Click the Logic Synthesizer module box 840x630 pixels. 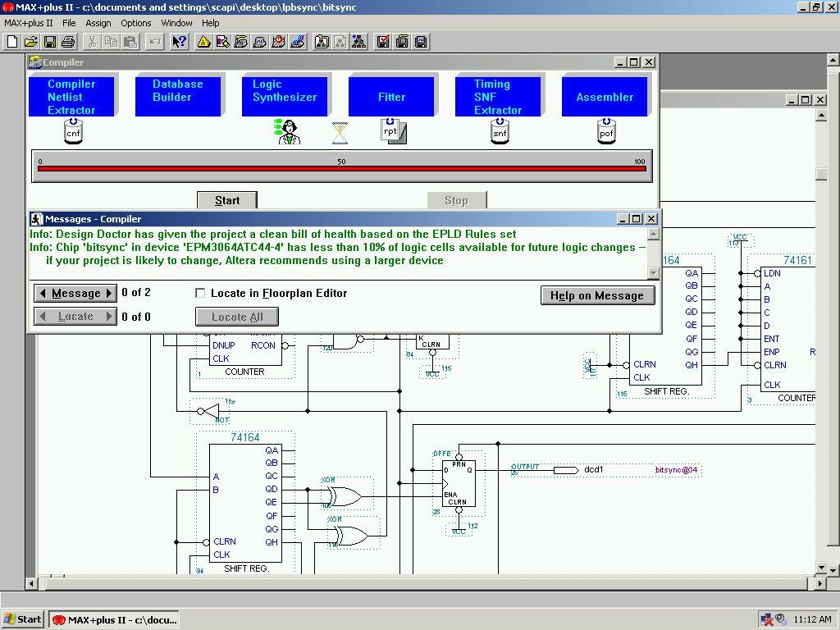point(285,97)
